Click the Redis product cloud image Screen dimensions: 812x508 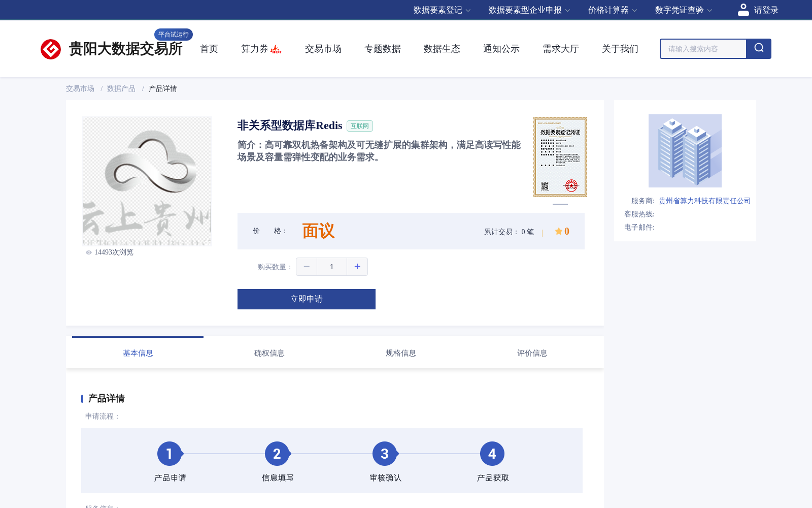(x=147, y=181)
